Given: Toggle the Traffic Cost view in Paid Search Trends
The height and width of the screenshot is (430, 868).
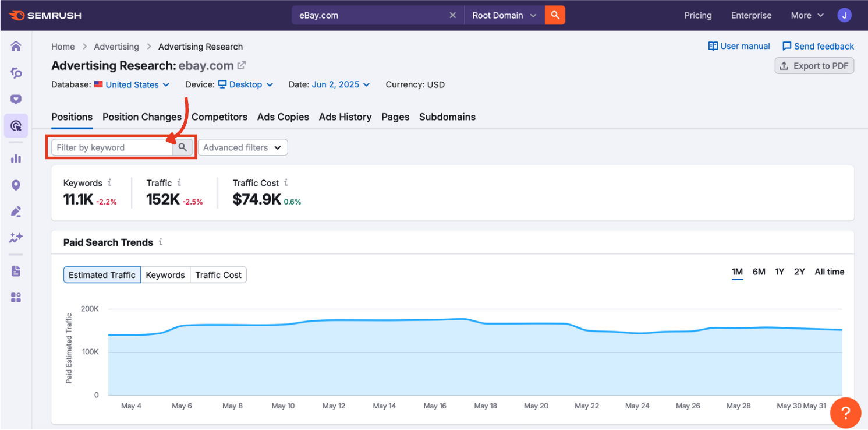Looking at the screenshot, I should pyautogui.click(x=218, y=274).
